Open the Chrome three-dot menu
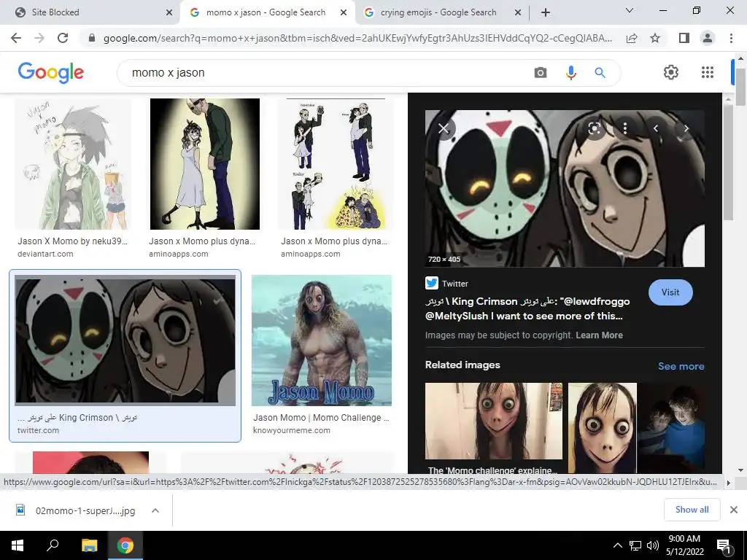This screenshot has height=560, width=747. (731, 38)
